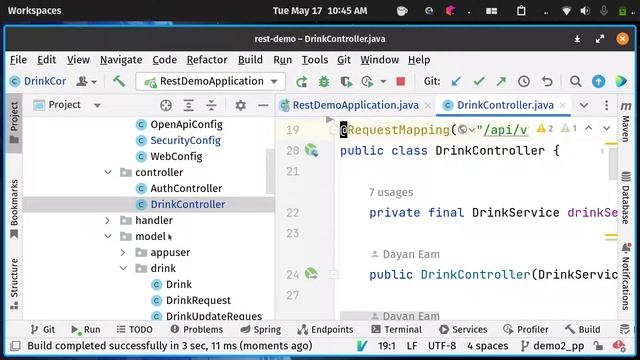The image size is (640, 360).
Task: Collapse the drink folder
Action: coord(123,268)
